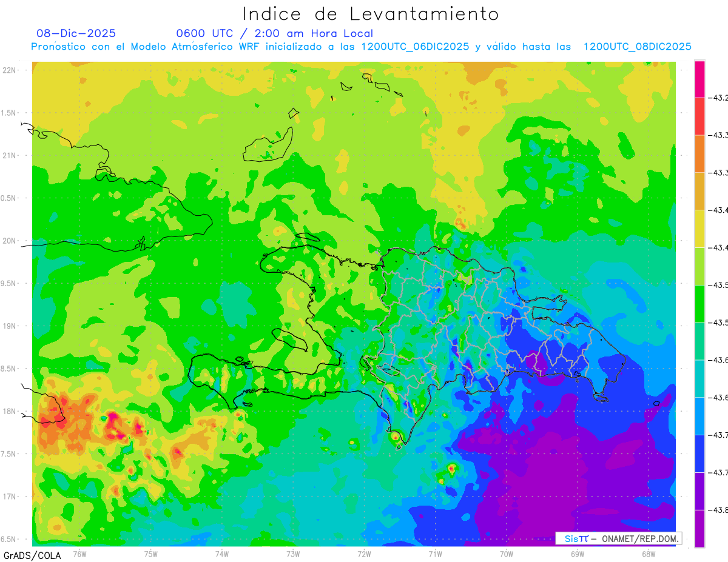Click the cyan color bar swatch
The width and height of the screenshot is (728, 562).
coord(699,378)
